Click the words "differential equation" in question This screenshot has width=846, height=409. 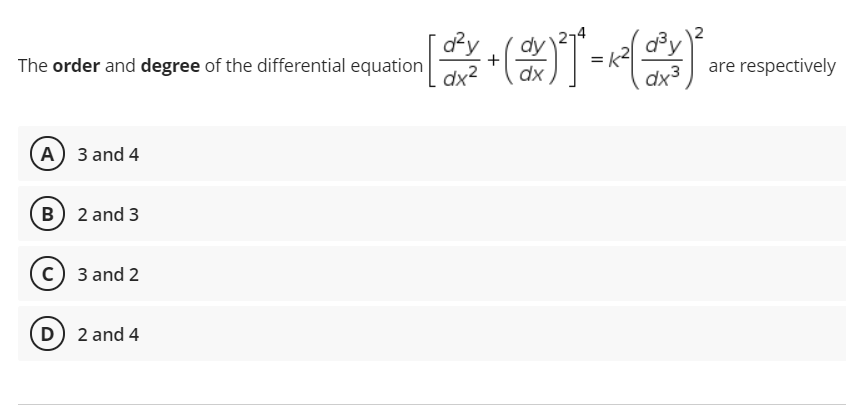coord(324,66)
